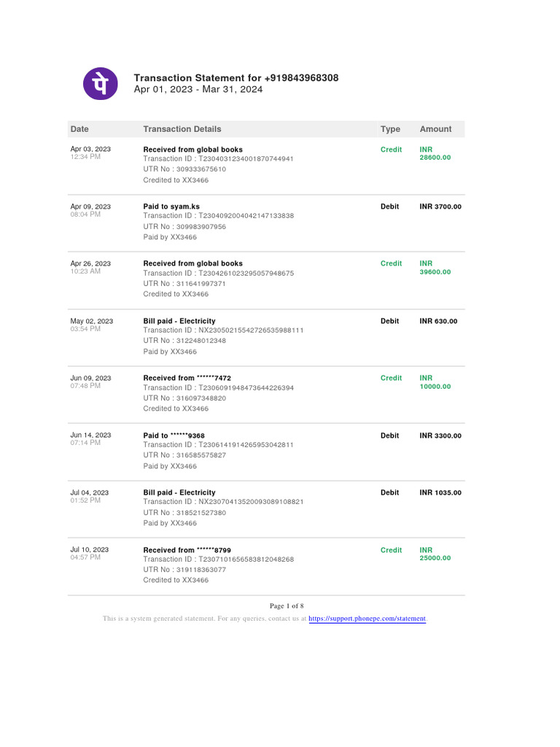Open the support.phonepe.com statement link
The image size is (560, 747).
coord(367,619)
